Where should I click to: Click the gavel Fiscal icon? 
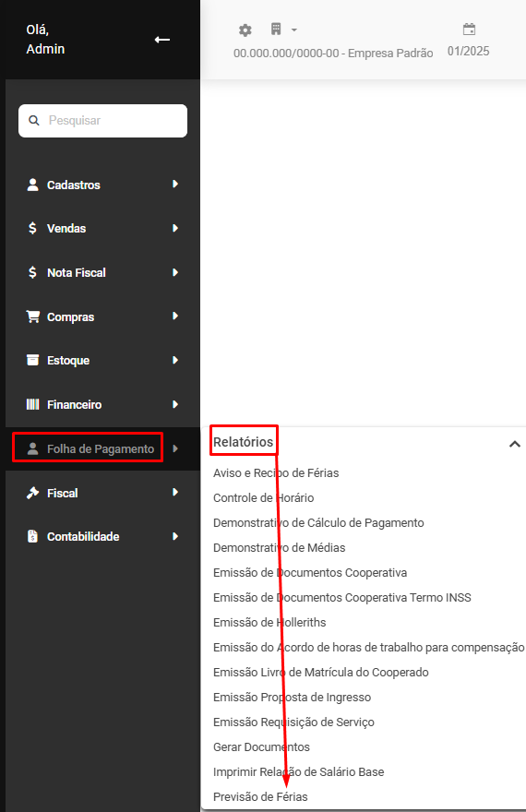coord(32,493)
